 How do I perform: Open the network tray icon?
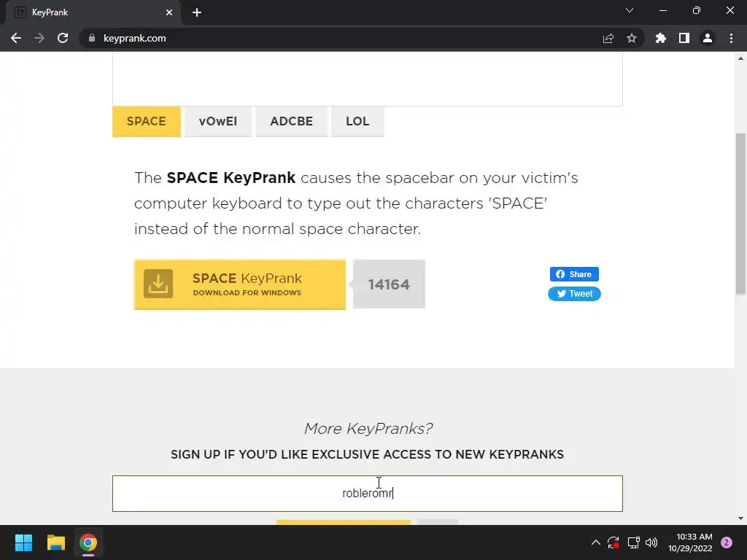coord(633,542)
